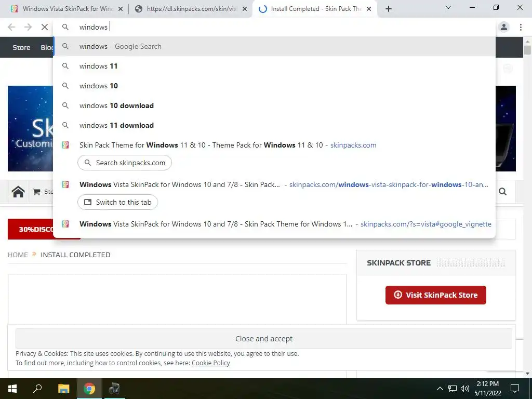This screenshot has width=532, height=399.
Task: Open Skin Pack Theme skinpacks.com suggestion
Action: pos(274,145)
